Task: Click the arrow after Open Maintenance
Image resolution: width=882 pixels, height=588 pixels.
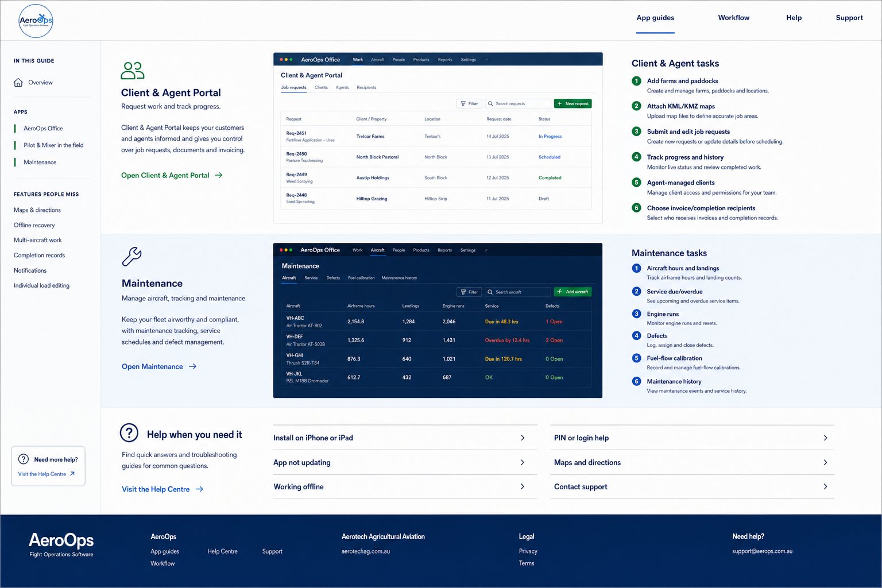Action: [193, 366]
